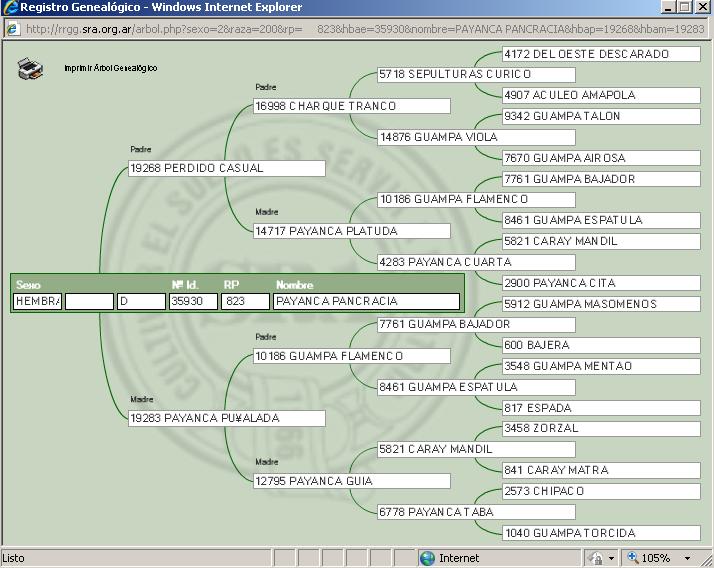Click the Nº Id. field showing 35930
This screenshot has width=714, height=568.
pos(192,301)
